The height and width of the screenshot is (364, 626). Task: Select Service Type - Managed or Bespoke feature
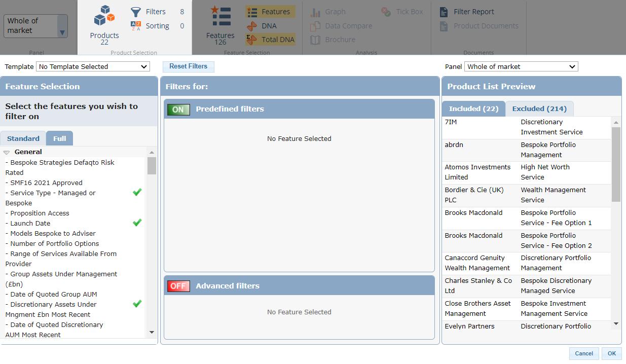click(x=51, y=198)
